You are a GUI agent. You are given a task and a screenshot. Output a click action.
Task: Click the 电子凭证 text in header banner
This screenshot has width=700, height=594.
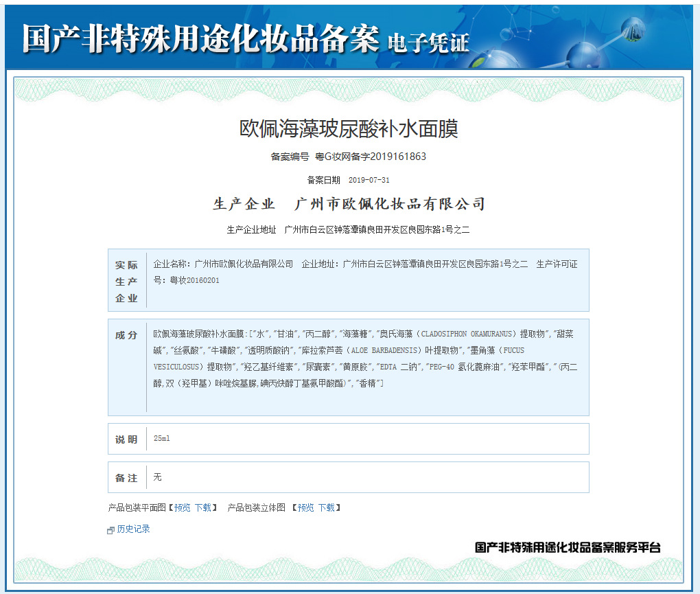click(428, 43)
